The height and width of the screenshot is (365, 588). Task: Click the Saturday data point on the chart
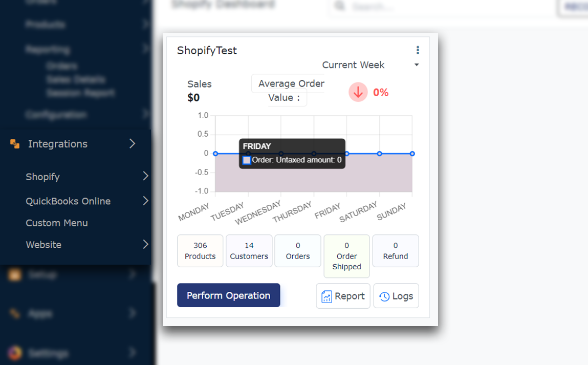pyautogui.click(x=379, y=154)
